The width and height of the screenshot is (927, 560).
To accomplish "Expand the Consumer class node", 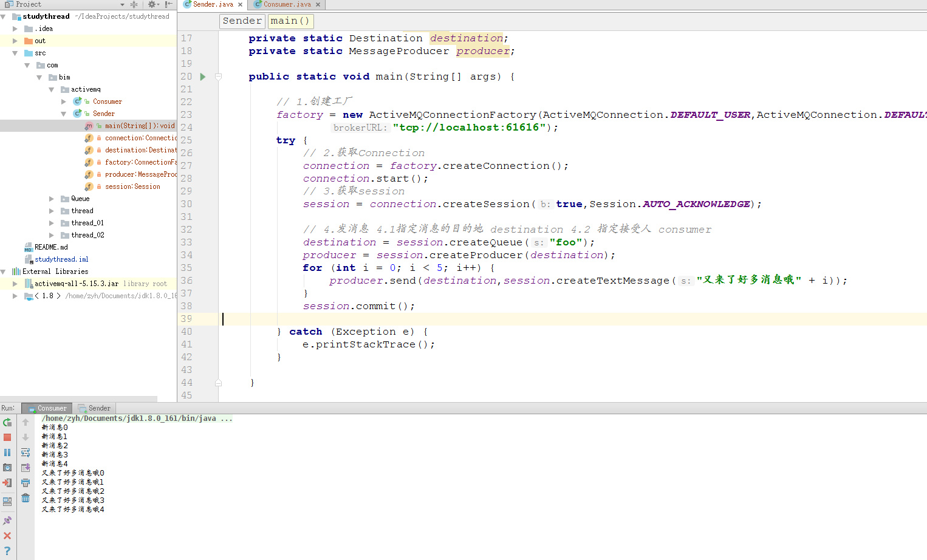I will 64,101.
